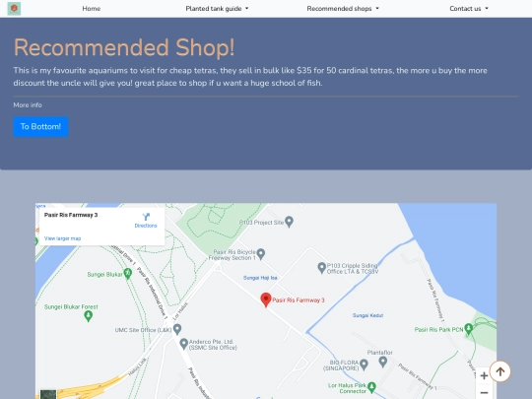Select the Anderco Pte. Ltd. marker
The height and width of the screenshot is (399, 532).
tap(183, 344)
